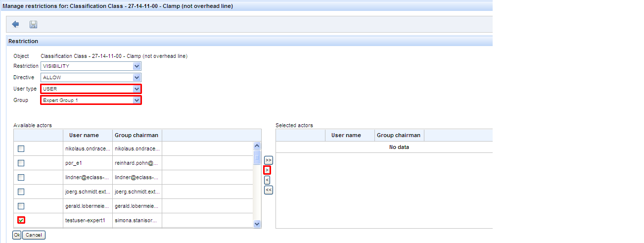Check the gerald.lobermeie user row box
The width and height of the screenshot is (644, 243).
[21, 206]
